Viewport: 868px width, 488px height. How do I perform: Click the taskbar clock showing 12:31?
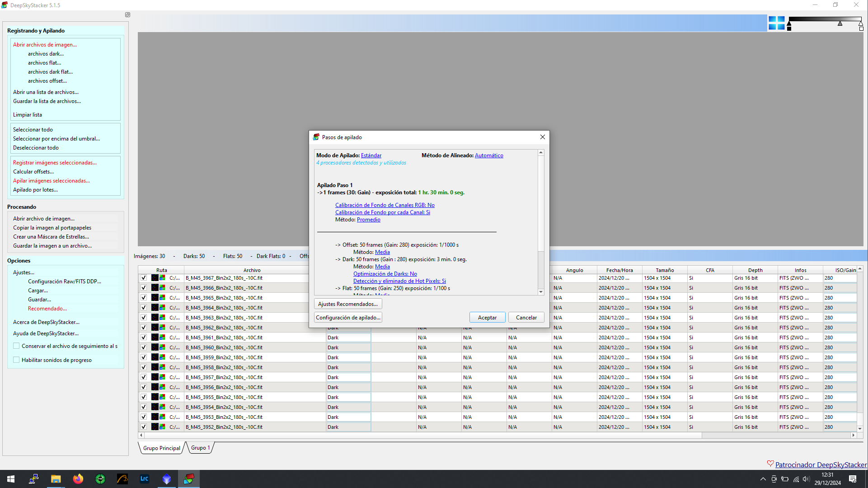[x=828, y=479]
